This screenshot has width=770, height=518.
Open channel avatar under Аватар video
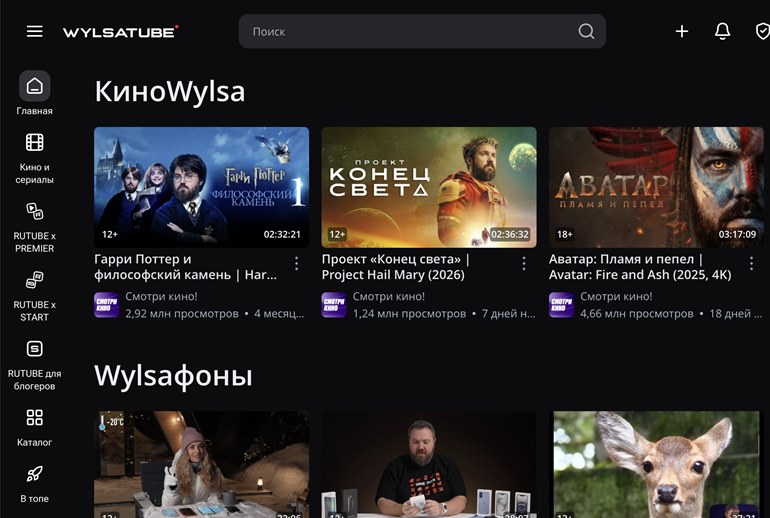point(561,305)
